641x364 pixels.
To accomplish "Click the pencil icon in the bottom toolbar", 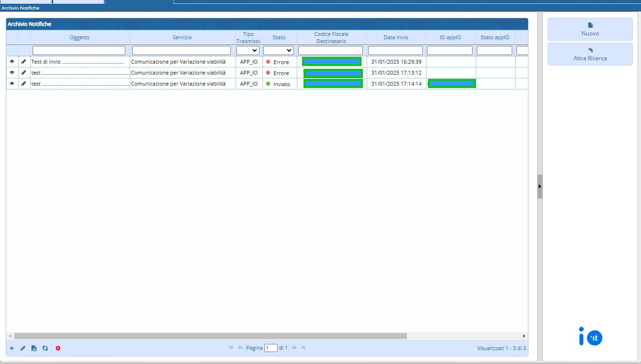I will pyautogui.click(x=23, y=348).
